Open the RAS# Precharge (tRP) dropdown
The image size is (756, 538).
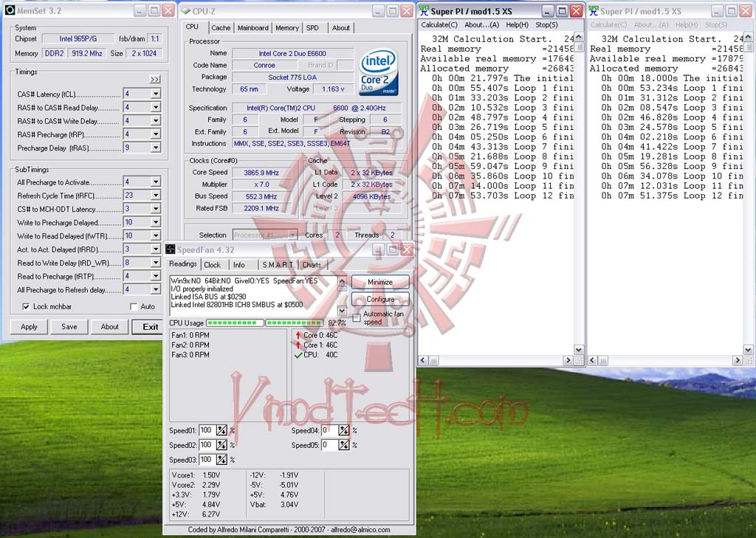(156, 134)
